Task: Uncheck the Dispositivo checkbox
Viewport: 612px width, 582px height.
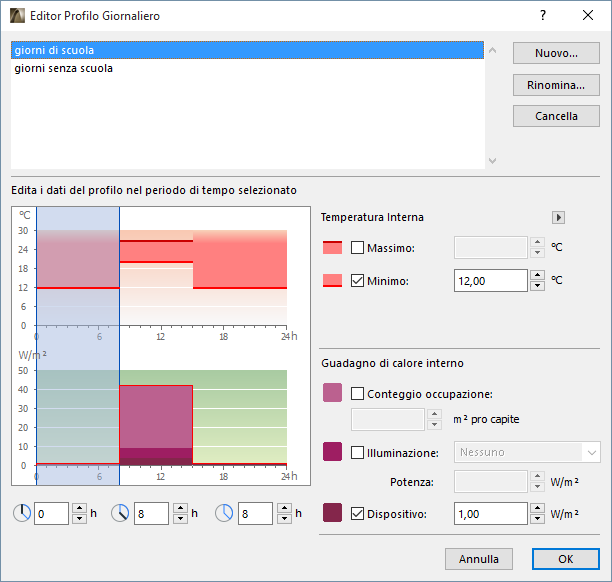Action: tap(358, 514)
